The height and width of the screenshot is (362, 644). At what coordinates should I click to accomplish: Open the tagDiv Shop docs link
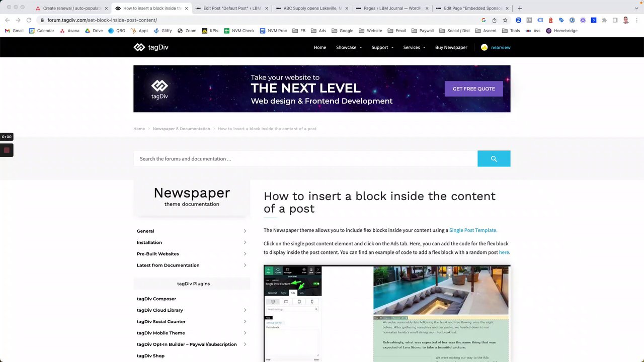click(150, 355)
